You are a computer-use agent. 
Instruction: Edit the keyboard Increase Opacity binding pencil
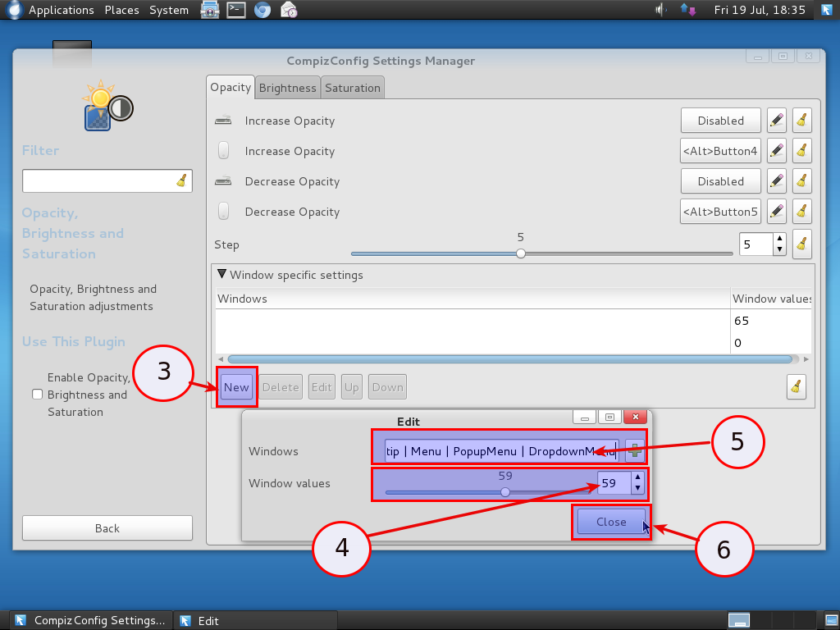[x=776, y=121]
